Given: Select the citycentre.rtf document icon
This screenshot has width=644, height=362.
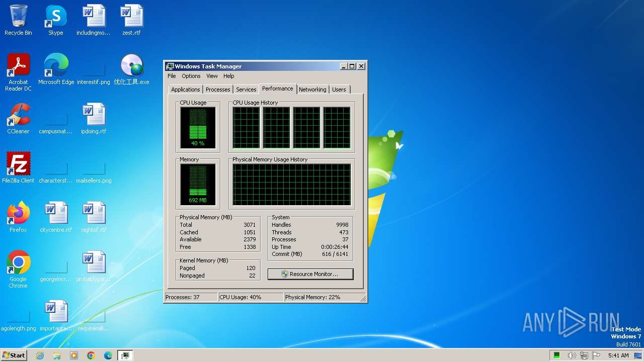Looking at the screenshot, I should (x=56, y=217).
